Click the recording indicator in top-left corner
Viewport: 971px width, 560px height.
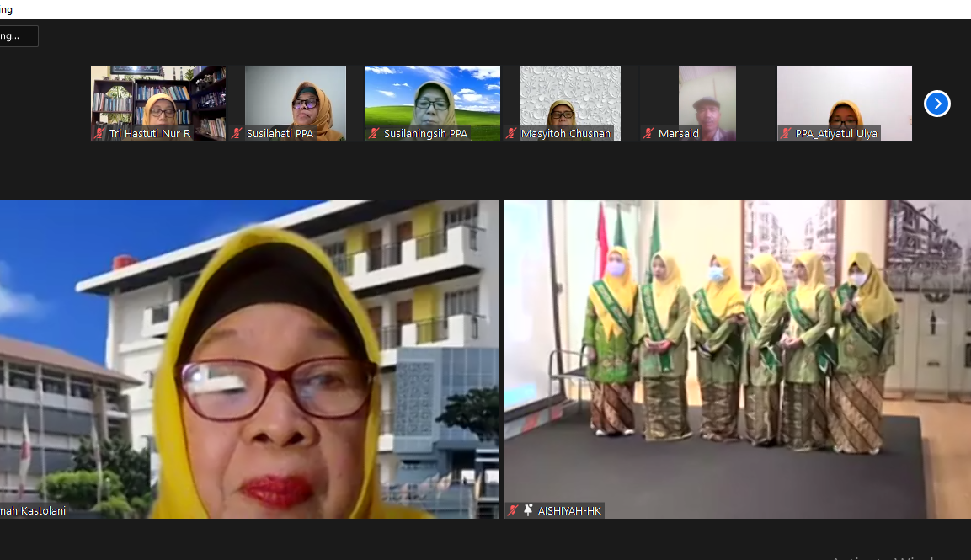[18, 36]
